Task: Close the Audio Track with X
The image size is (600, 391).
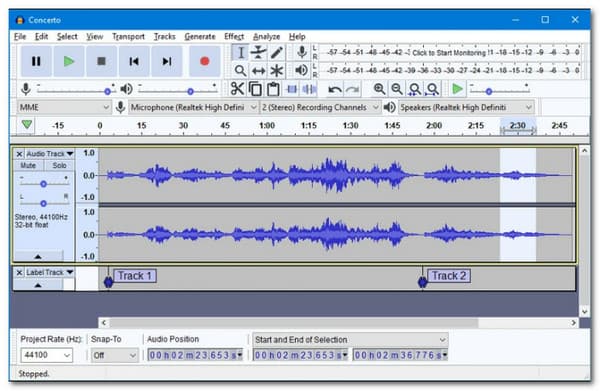Action: (19, 154)
